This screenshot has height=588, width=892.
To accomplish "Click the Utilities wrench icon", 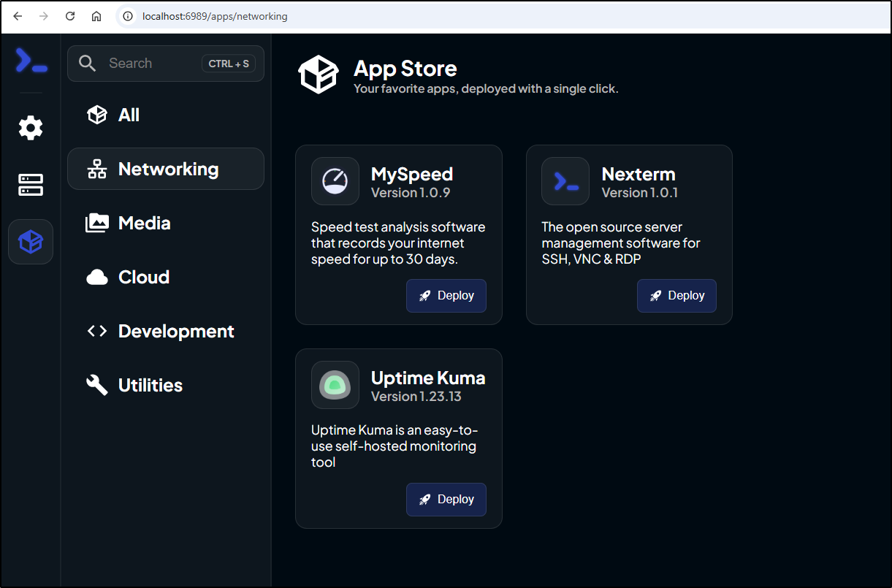I will 96,385.
